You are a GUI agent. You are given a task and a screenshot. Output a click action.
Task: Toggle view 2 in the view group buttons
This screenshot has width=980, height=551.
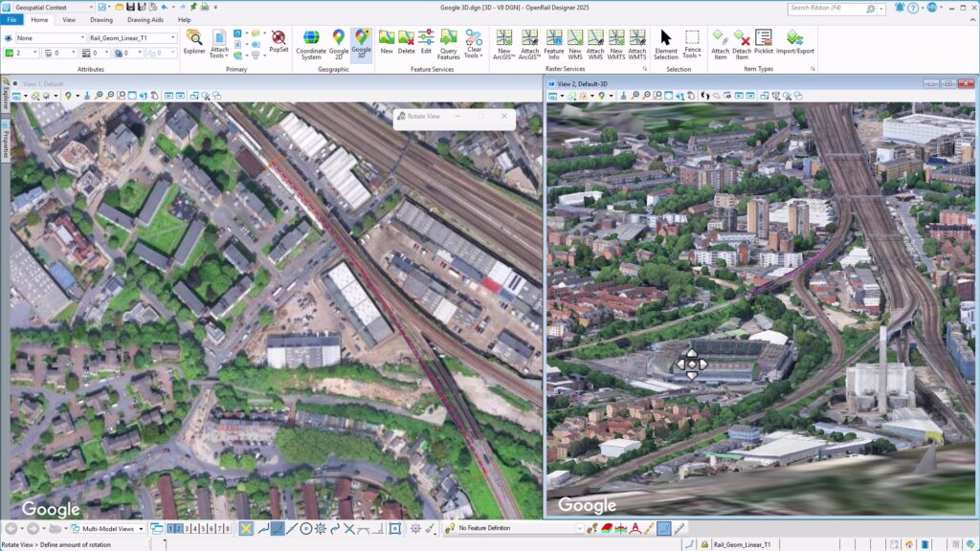pos(179,528)
